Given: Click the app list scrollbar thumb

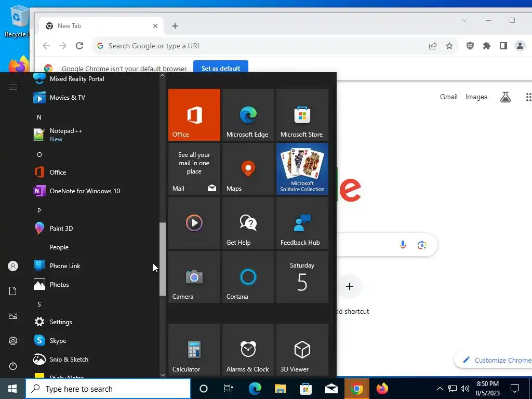Looking at the screenshot, I should (163, 259).
